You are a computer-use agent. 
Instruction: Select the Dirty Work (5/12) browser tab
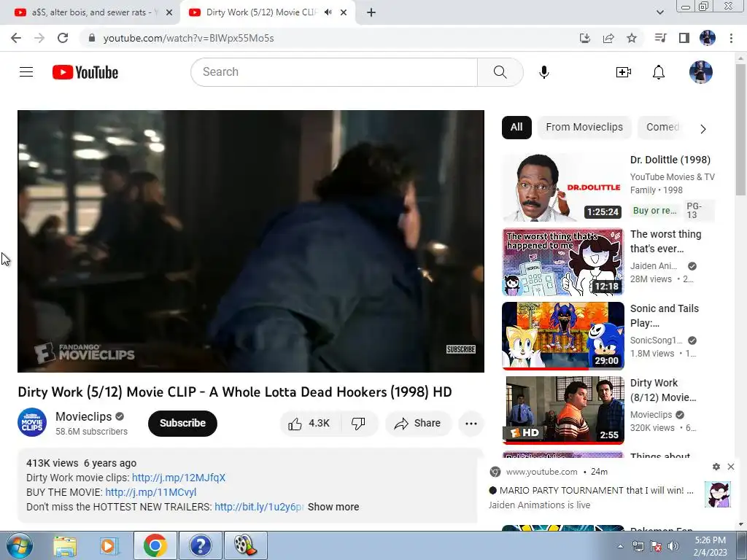click(x=261, y=12)
